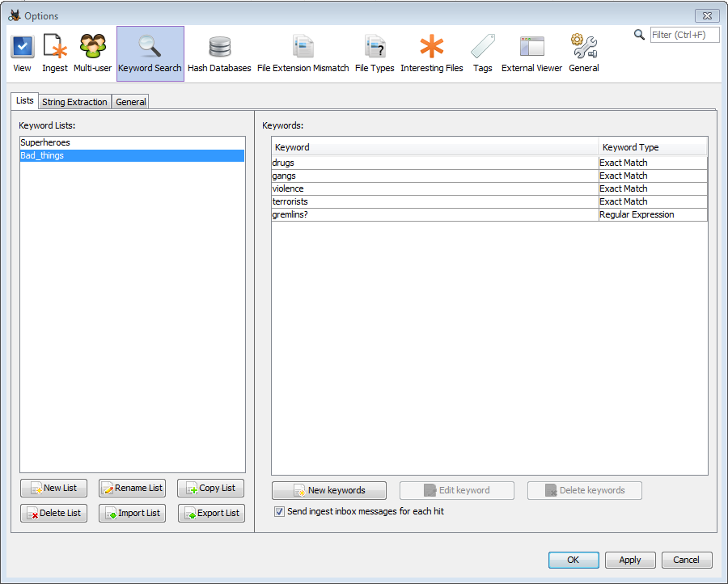Image resolution: width=728 pixels, height=584 pixels.
Task: Switch to the String Extraction tab
Action: (74, 102)
